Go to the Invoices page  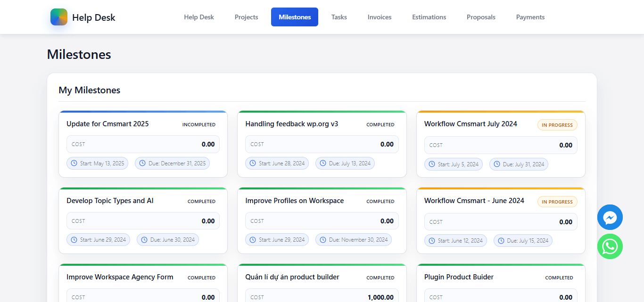pyautogui.click(x=380, y=17)
